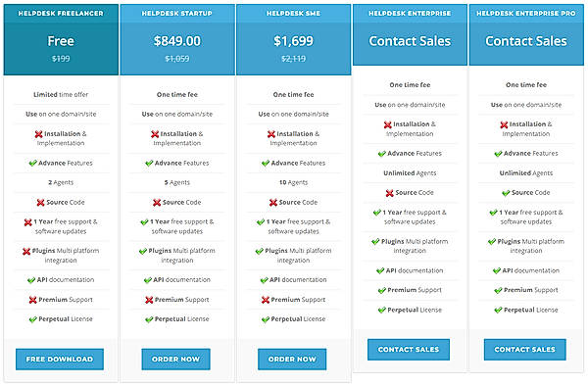Click green check beside Freelancer Advance Features
The width and height of the screenshot is (588, 386).
pos(33,163)
